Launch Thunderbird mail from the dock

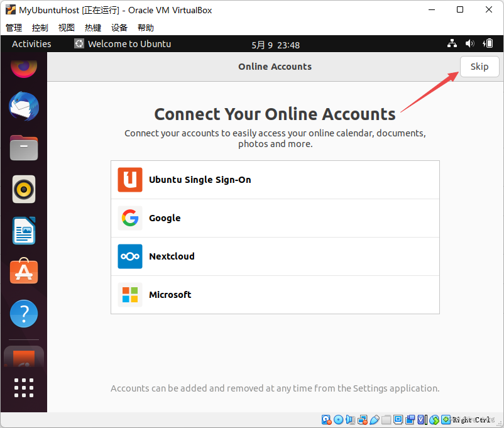[24, 106]
